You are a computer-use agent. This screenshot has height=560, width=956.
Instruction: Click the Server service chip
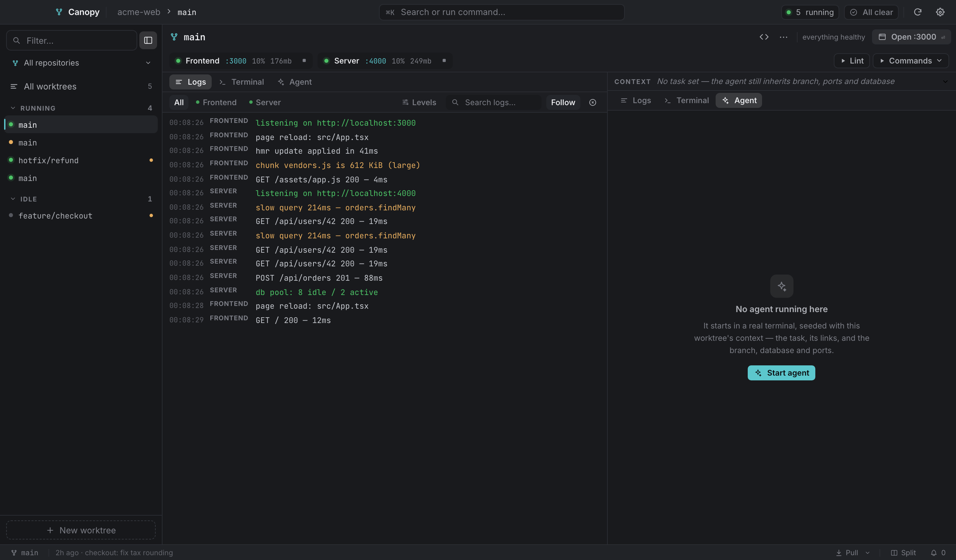click(x=385, y=61)
